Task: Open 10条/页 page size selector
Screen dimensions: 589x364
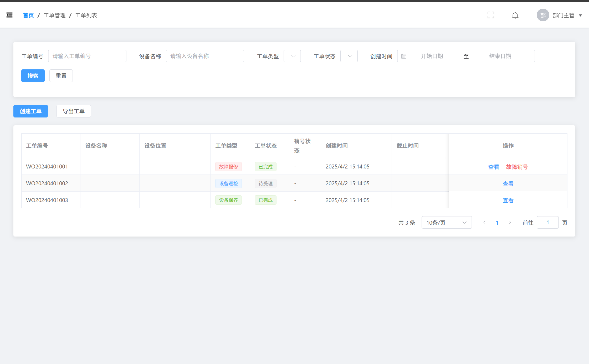Action: pyautogui.click(x=446, y=222)
